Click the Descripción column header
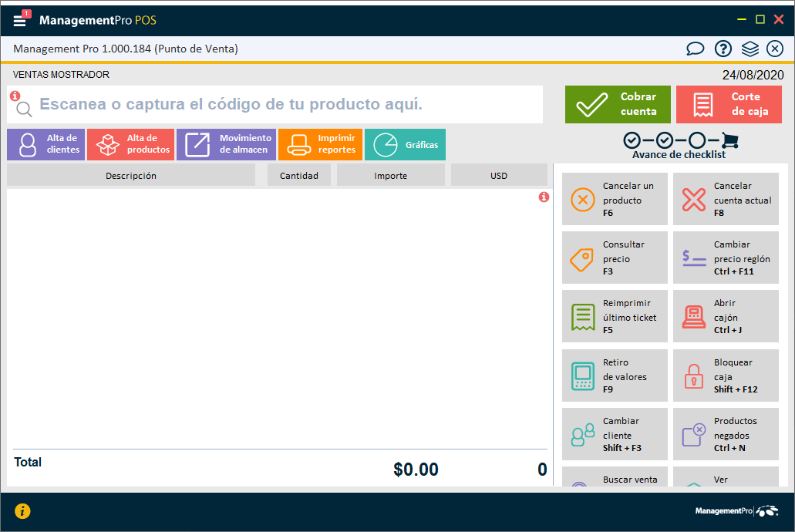This screenshot has width=795, height=532. click(x=131, y=176)
